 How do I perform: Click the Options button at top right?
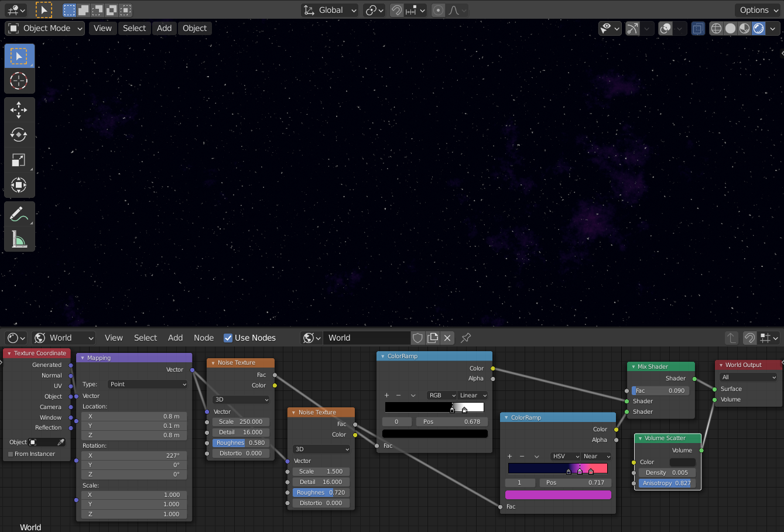click(759, 10)
